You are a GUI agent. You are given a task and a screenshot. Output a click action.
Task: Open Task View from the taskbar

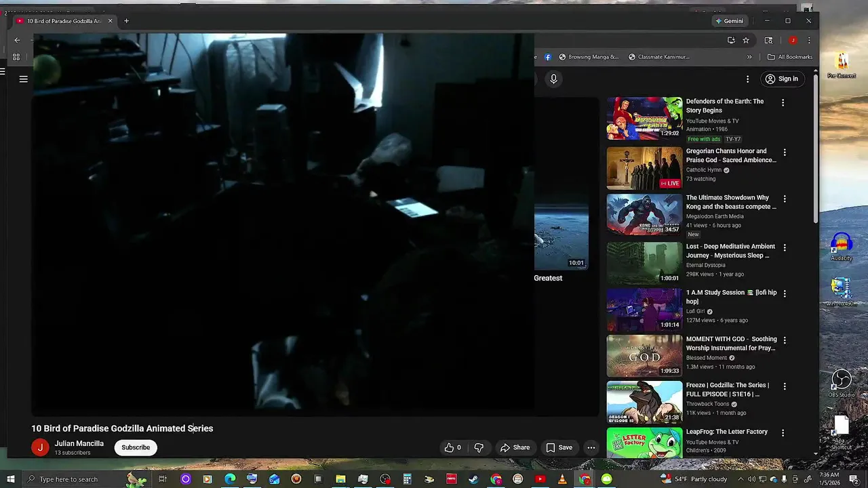tap(163, 479)
